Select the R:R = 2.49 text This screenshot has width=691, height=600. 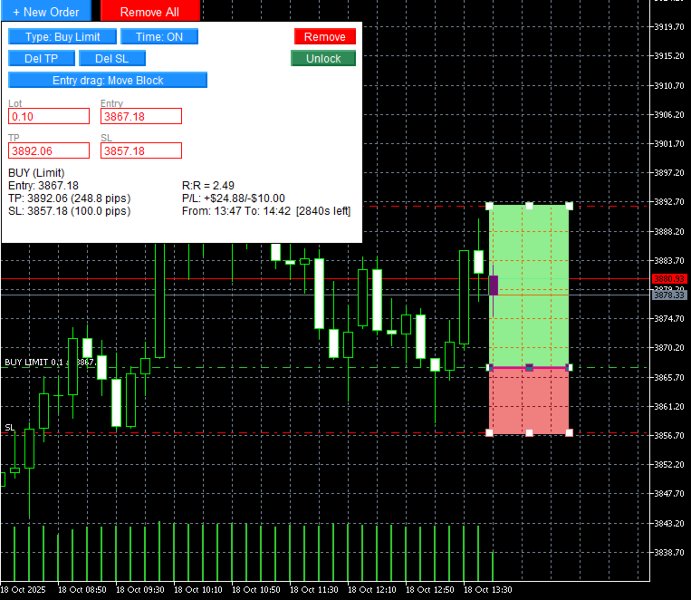[208, 185]
